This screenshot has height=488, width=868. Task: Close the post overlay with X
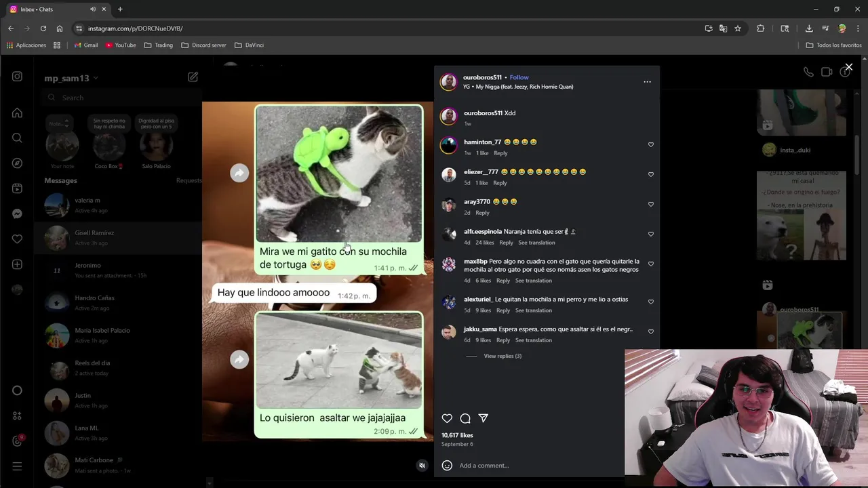coord(848,67)
